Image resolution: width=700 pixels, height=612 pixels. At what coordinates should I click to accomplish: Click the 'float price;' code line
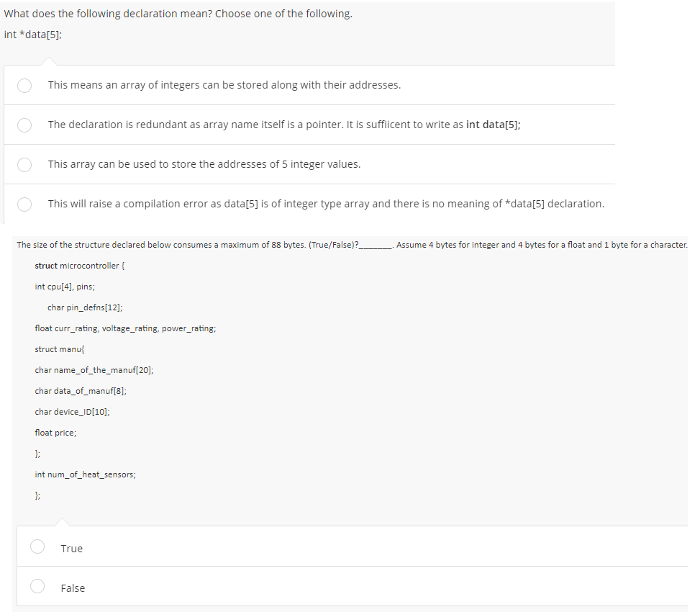coord(56,433)
